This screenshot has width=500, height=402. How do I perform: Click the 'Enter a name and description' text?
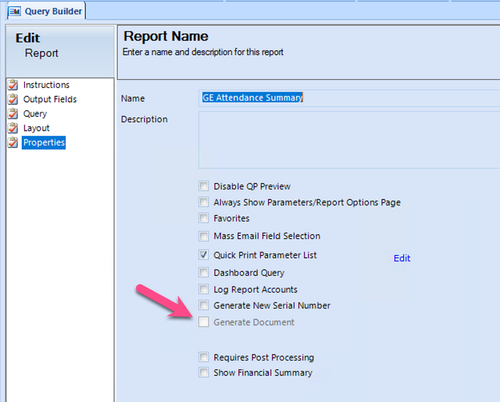point(203,52)
